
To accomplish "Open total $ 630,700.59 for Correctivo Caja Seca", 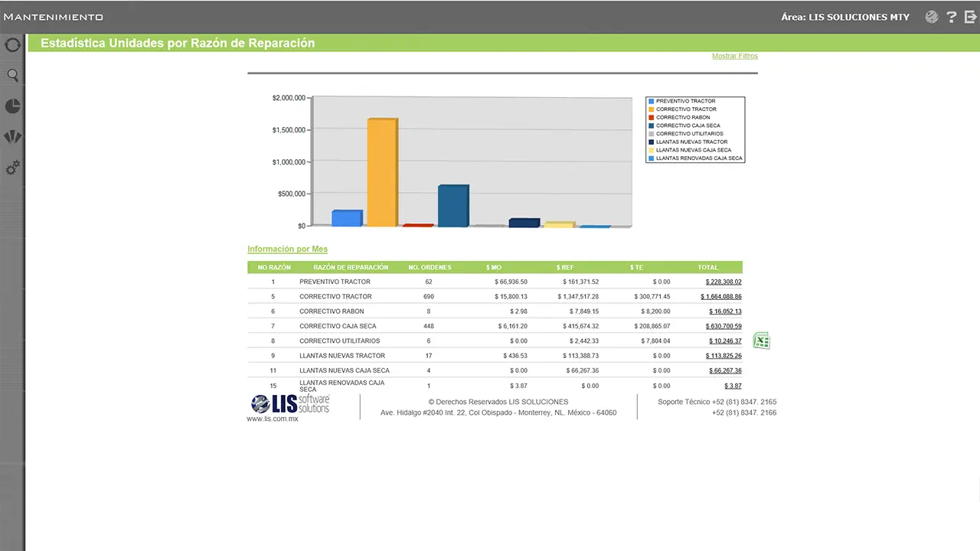I will tap(723, 326).
